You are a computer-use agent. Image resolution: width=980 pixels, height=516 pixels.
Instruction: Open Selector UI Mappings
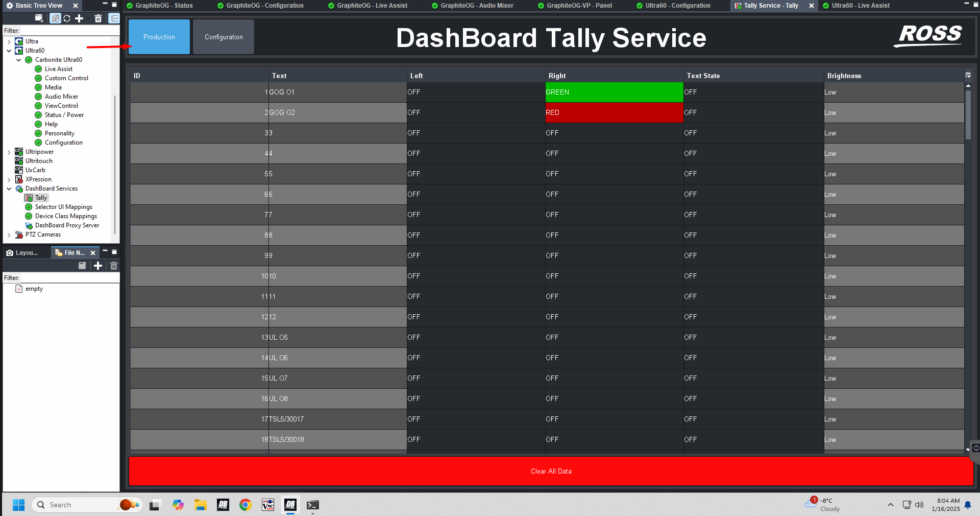tap(64, 207)
